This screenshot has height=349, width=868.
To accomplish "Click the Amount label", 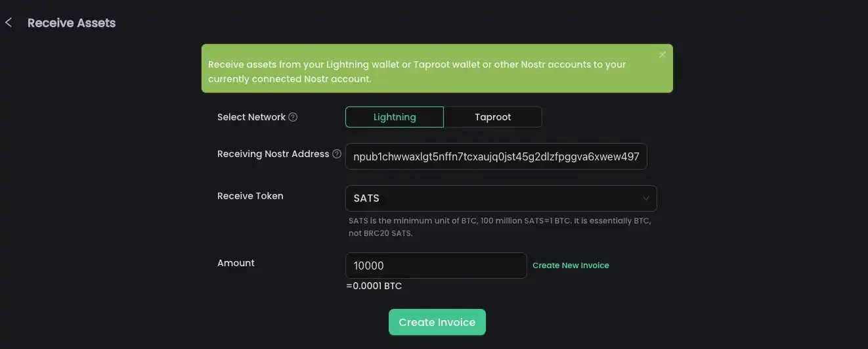I will pos(236,263).
